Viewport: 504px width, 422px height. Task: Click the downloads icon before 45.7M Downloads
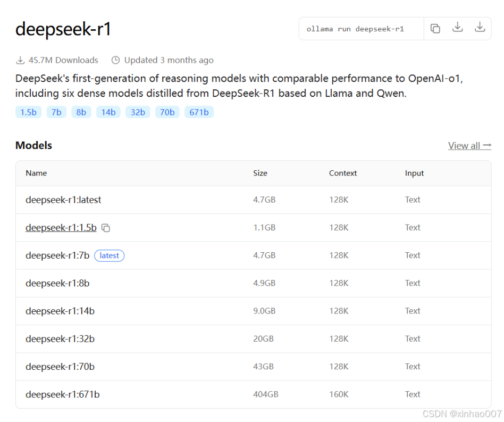(x=20, y=60)
